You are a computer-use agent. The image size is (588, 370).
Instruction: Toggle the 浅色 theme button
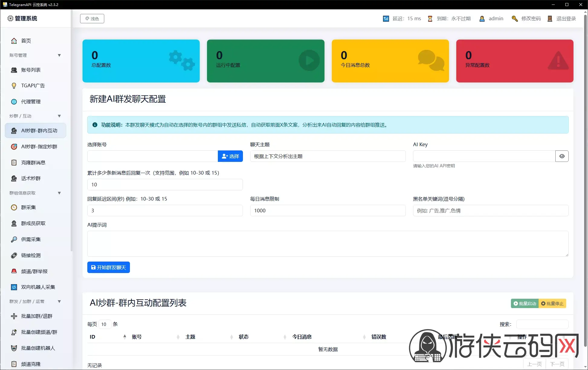[x=92, y=19]
